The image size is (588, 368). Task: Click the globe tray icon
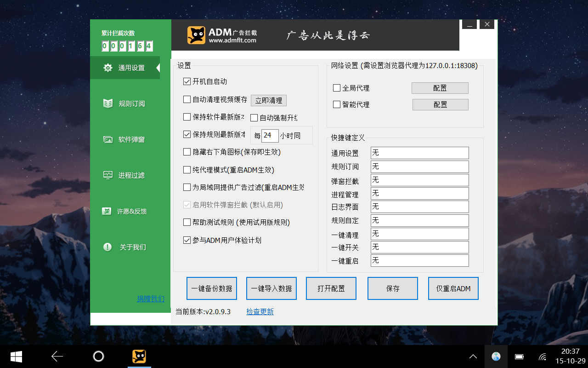pos(496,356)
